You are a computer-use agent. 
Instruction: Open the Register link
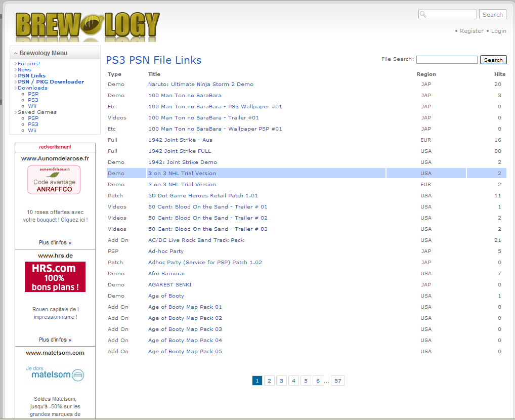[x=471, y=31]
